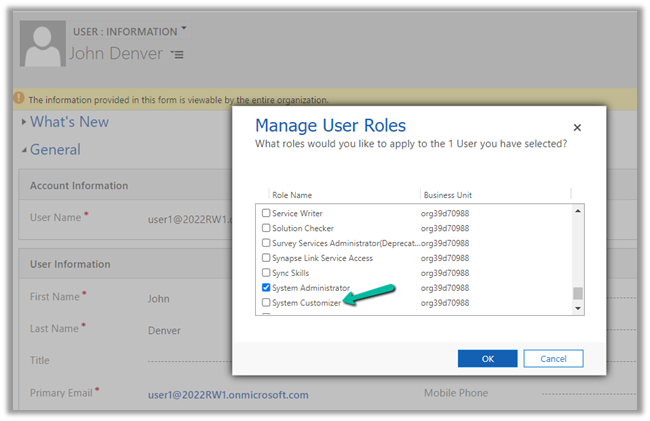Viewport: 650px width, 421px height.
Task: Click the user profile avatar icon
Action: pos(40,45)
